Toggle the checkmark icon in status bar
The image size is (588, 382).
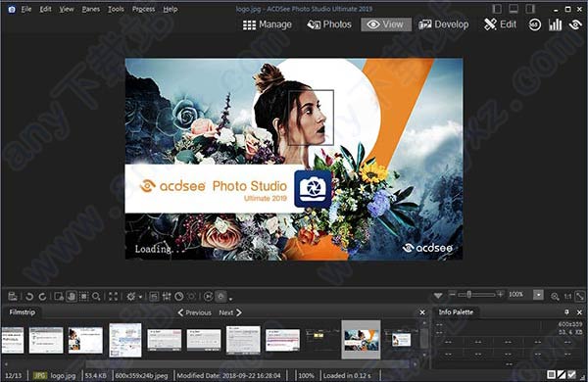coord(572,374)
